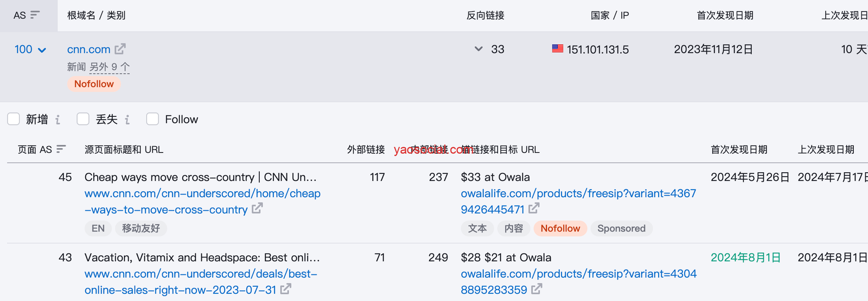Click info icon beside 丢失
This screenshot has width=868, height=301.
coord(127,120)
